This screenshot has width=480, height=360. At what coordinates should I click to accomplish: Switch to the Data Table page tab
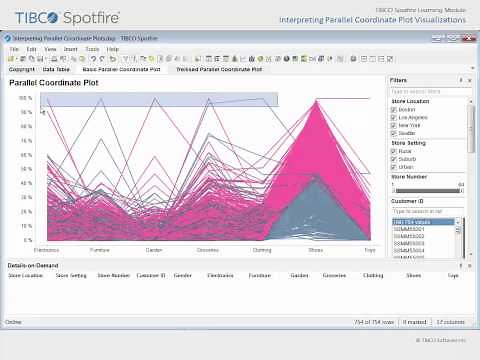click(x=56, y=69)
